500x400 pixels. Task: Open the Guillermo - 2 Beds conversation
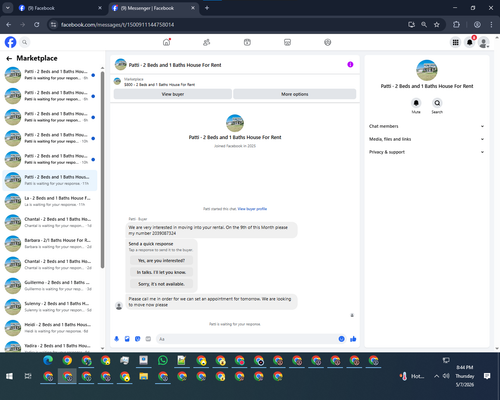click(50, 286)
